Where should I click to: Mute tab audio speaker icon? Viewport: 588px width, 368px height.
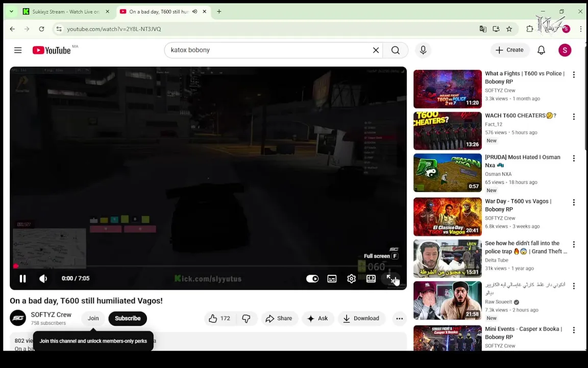(194, 12)
